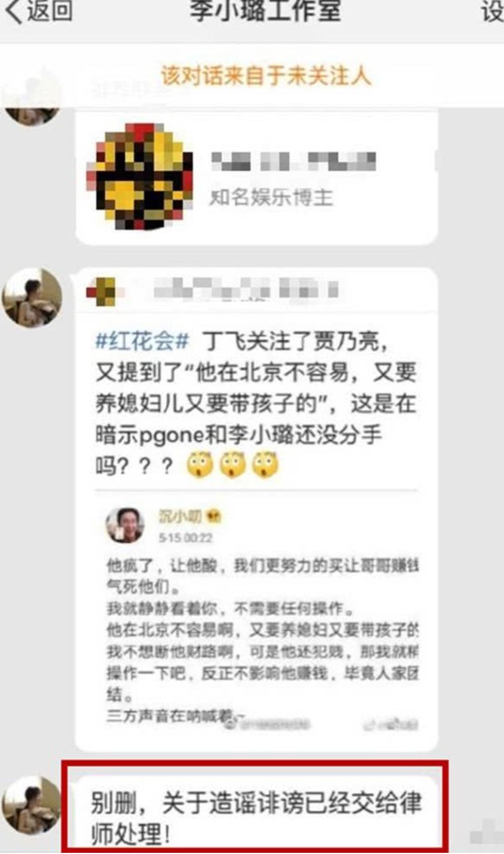The image size is (504, 854).
Task: Tap the blurred username in shared profile card
Action: [x=293, y=162]
